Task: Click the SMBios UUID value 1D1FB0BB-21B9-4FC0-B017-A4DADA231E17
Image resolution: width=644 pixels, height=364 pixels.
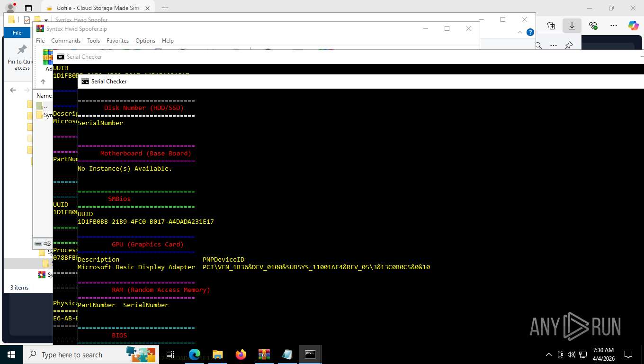Action: (145, 221)
